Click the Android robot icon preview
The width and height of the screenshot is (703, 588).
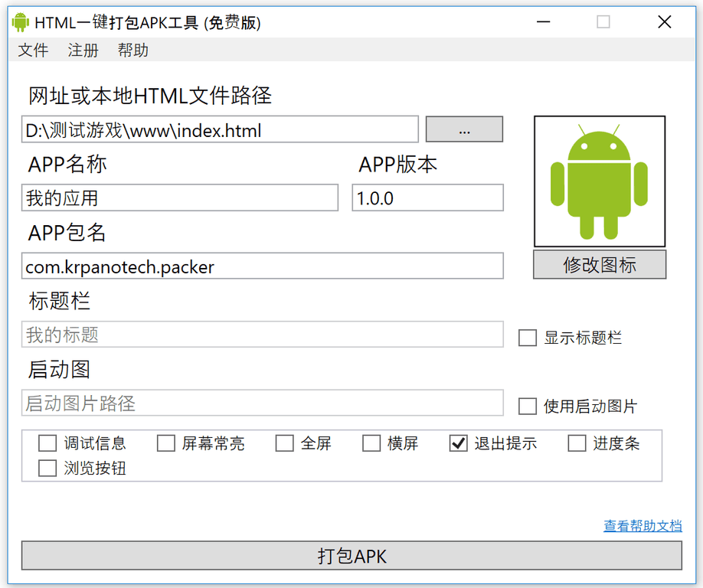599,181
